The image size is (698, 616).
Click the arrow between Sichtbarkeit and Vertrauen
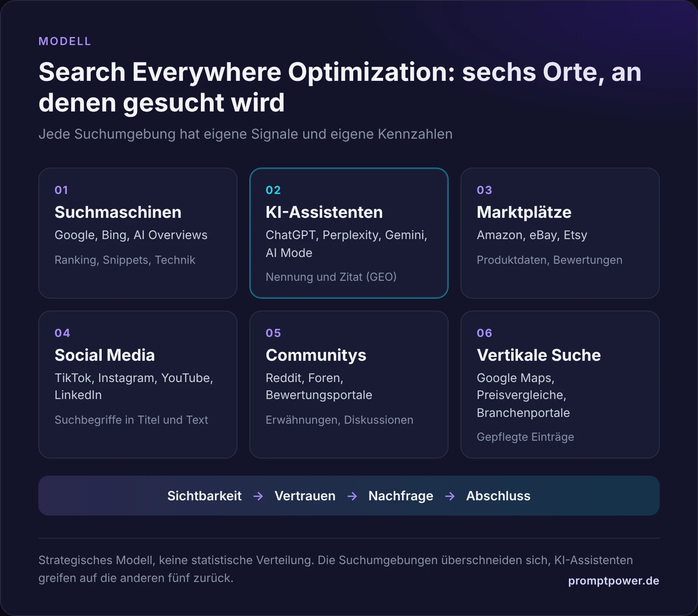click(x=258, y=496)
